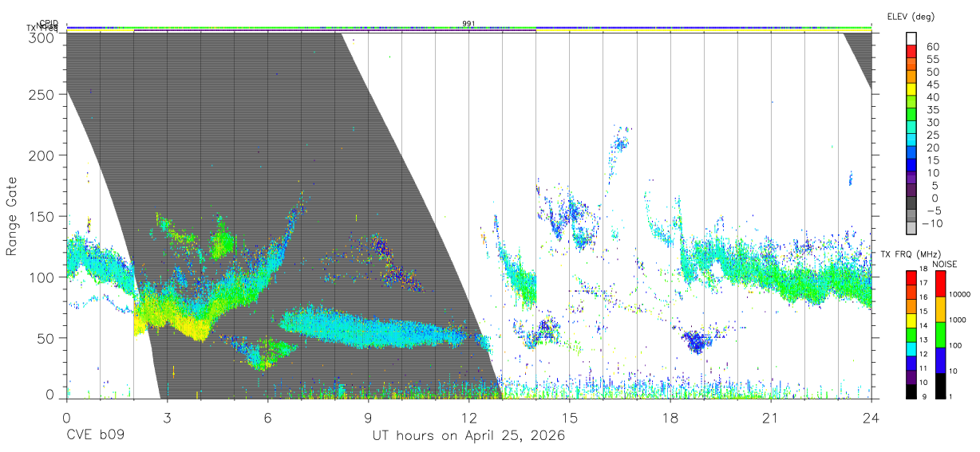Click the 'ELEV (deg)' legend title
The image size is (980, 452).
pyautogui.click(x=911, y=16)
